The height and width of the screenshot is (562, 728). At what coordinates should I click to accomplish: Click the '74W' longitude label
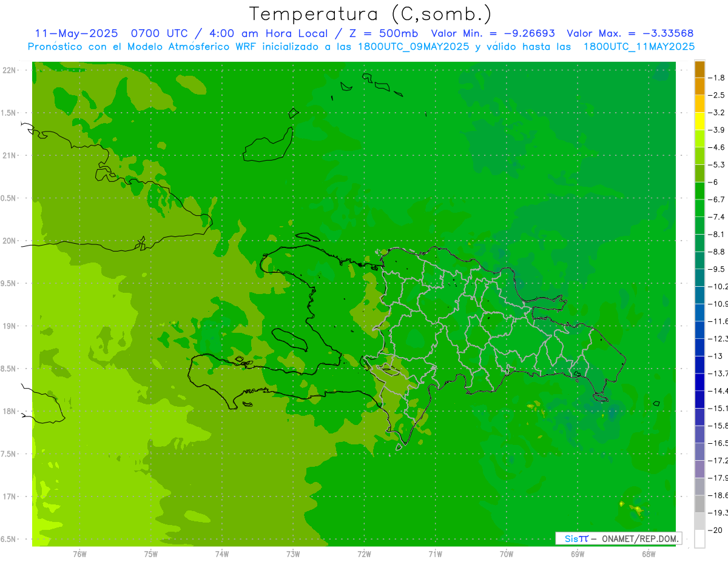[x=221, y=554]
